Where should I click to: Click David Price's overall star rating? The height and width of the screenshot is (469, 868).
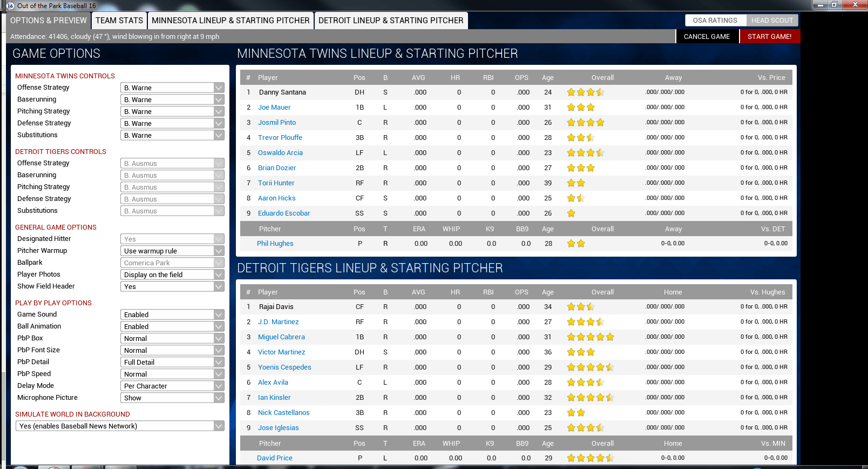point(591,458)
